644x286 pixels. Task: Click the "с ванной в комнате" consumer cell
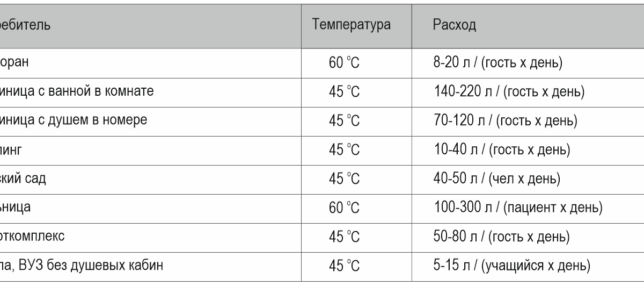pos(78,92)
